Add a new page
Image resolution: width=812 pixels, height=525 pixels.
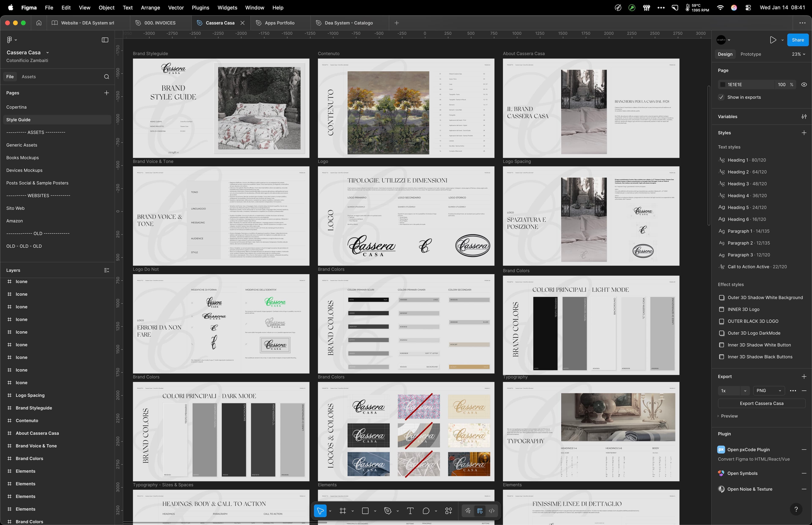pos(106,93)
